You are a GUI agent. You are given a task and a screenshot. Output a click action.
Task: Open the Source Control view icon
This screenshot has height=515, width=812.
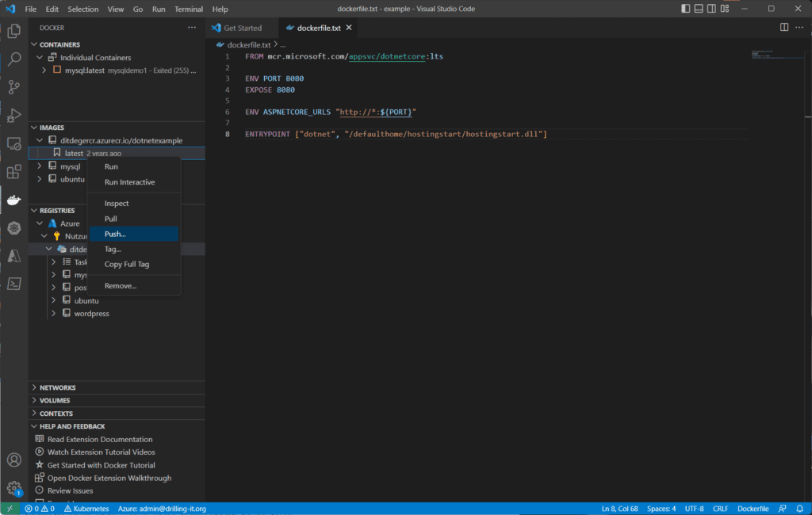coord(14,87)
